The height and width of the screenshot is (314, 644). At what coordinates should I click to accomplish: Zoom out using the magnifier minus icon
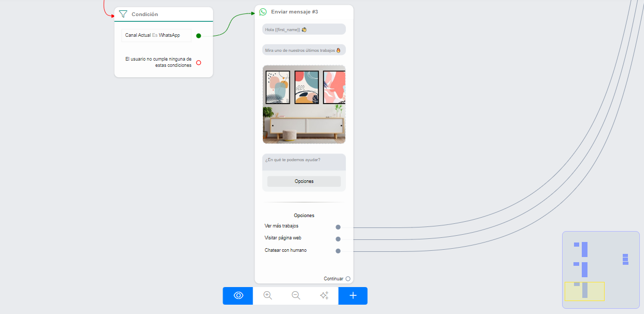pyautogui.click(x=296, y=295)
